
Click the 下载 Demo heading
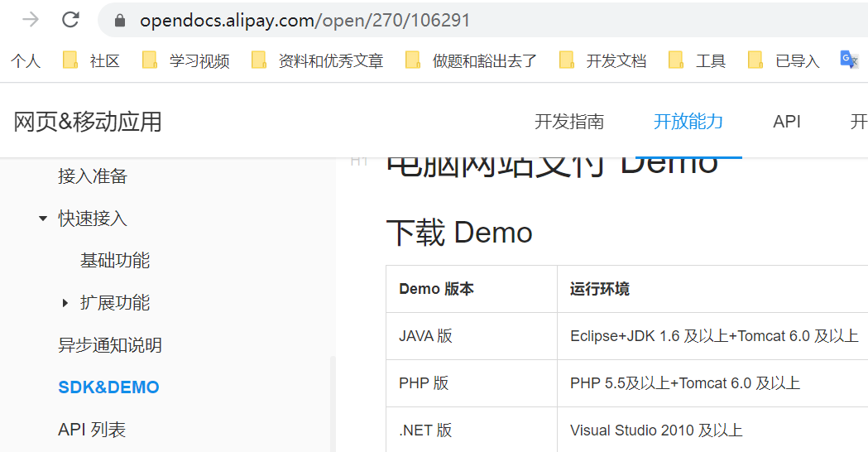coord(459,232)
